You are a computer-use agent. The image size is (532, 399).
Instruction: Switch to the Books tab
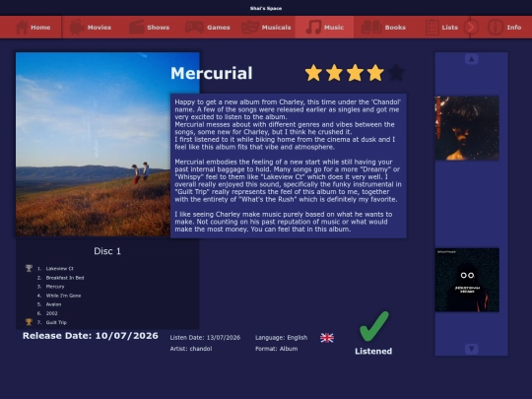[395, 28]
